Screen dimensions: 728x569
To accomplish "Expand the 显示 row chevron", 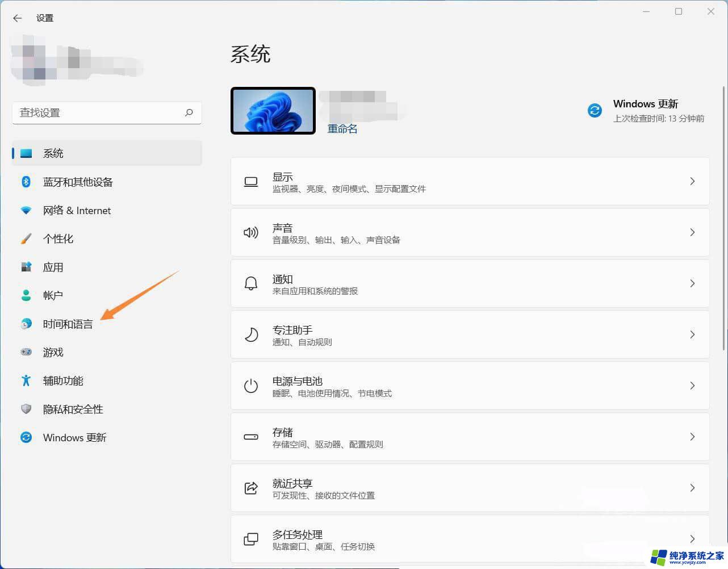I will pos(692,181).
